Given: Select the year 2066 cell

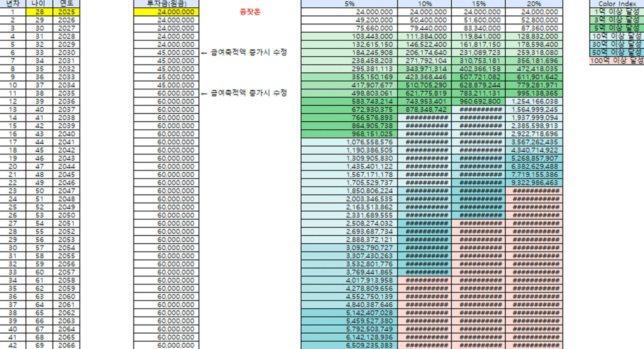Looking at the screenshot, I should (x=66, y=345).
